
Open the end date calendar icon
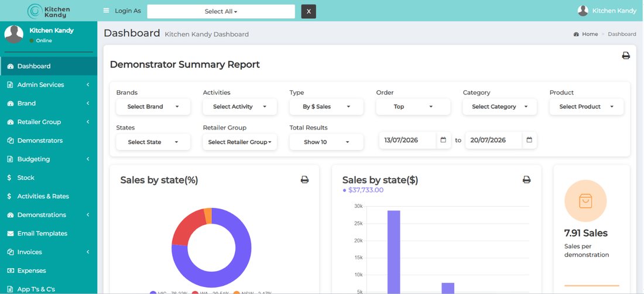click(x=529, y=140)
